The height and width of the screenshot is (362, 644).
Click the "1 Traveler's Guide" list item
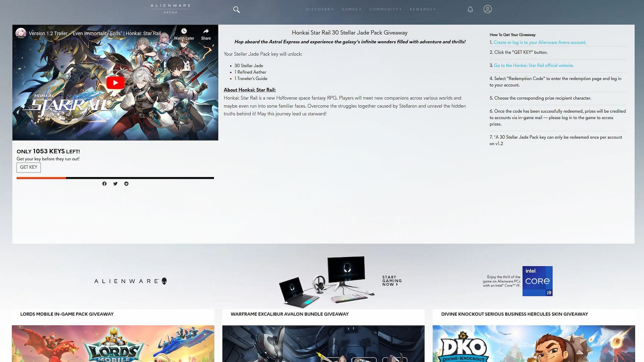(x=251, y=78)
